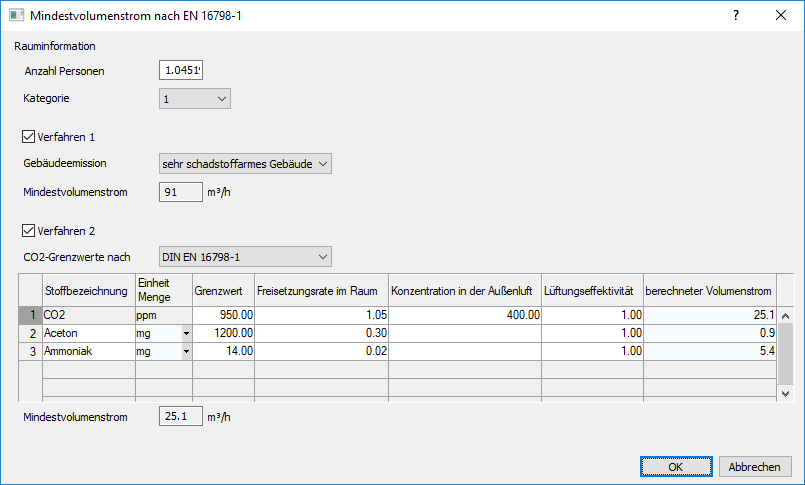Click the Abbrechen button
The width and height of the screenshot is (805, 485).
pyautogui.click(x=755, y=467)
